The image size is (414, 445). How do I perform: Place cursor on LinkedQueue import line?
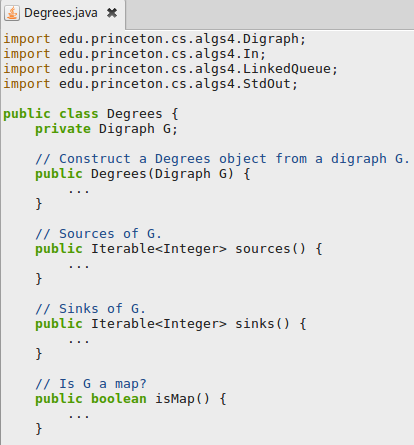pos(170,69)
